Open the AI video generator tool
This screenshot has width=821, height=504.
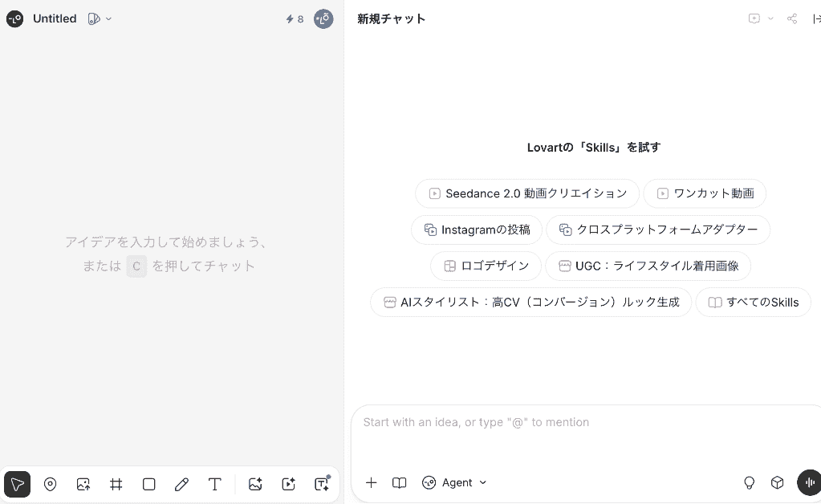(288, 484)
